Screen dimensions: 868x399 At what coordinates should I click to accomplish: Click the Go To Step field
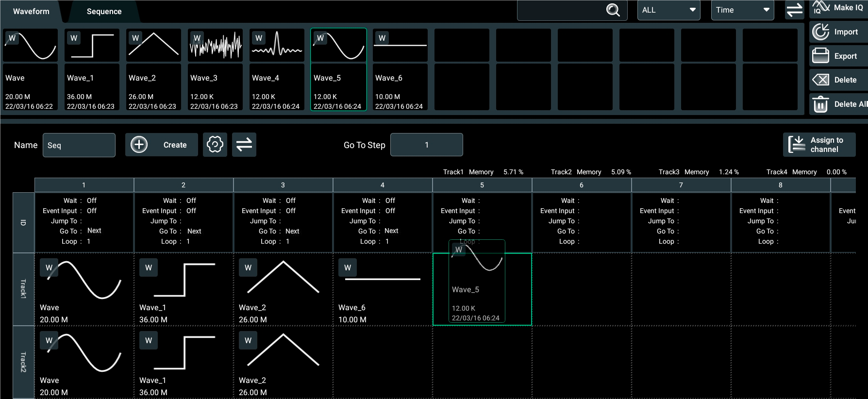[426, 145]
